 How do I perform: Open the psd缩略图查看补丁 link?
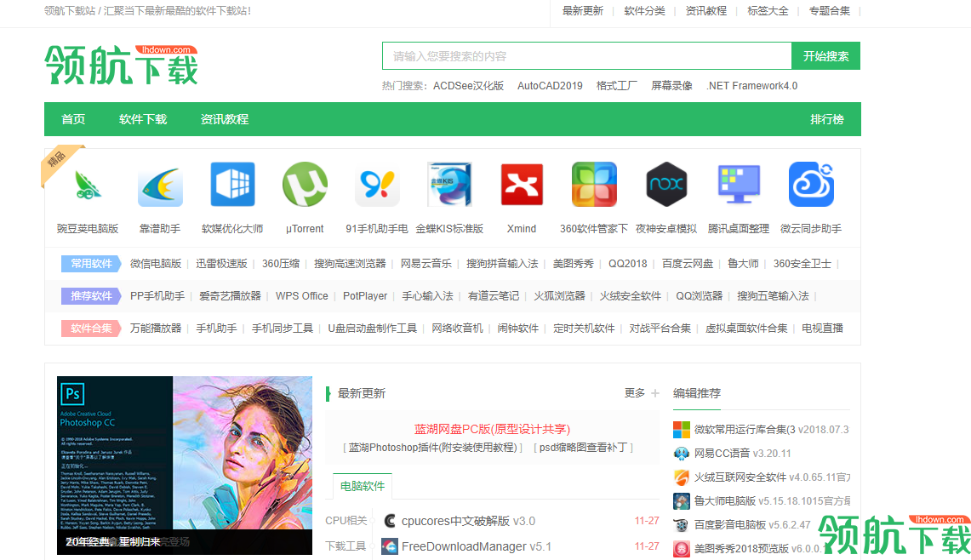(x=583, y=448)
